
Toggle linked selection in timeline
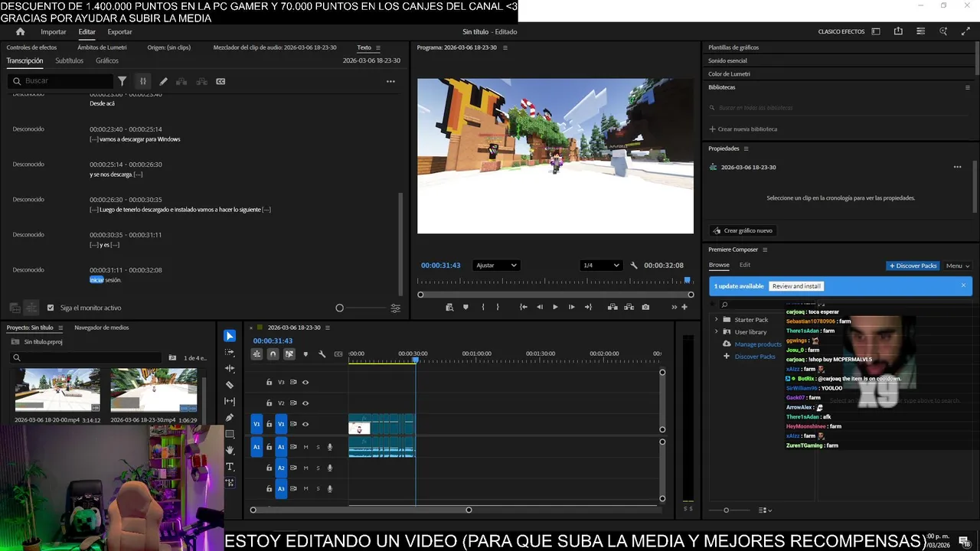point(289,354)
